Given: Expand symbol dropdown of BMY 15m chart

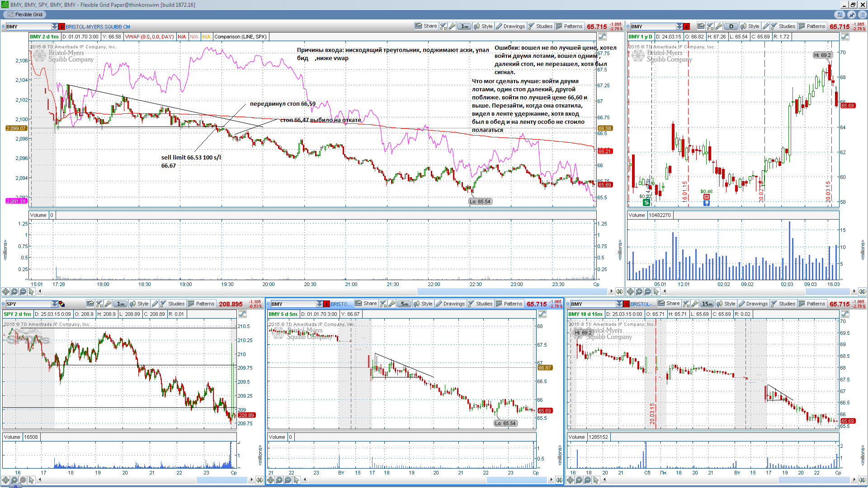Looking at the screenshot, I should tap(619, 304).
